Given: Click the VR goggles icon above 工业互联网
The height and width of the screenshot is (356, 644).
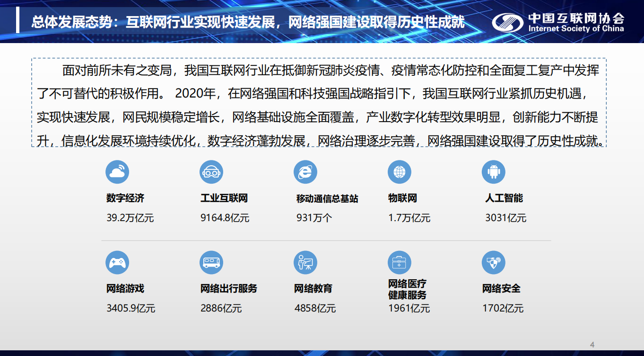Looking at the screenshot, I should [211, 172].
